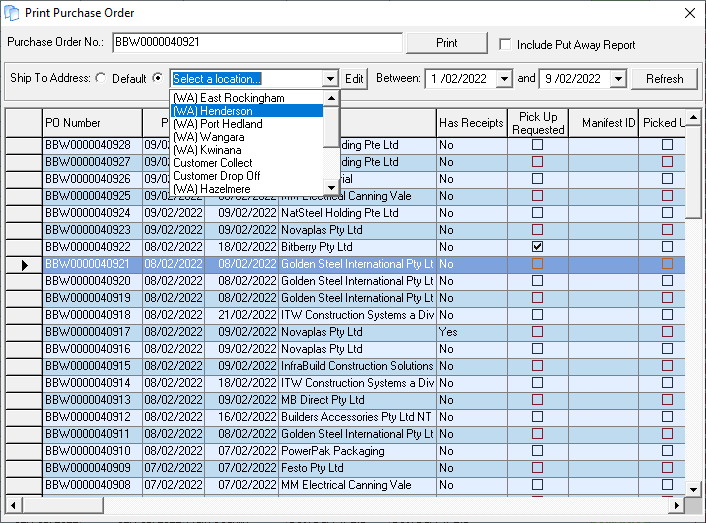Screen dimensions: 706x523
Task: Click location list scroll up arrow
Action: pyautogui.click(x=331, y=98)
